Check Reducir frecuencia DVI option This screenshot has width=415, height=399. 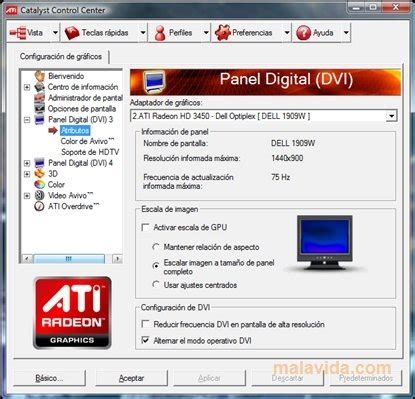(x=145, y=324)
